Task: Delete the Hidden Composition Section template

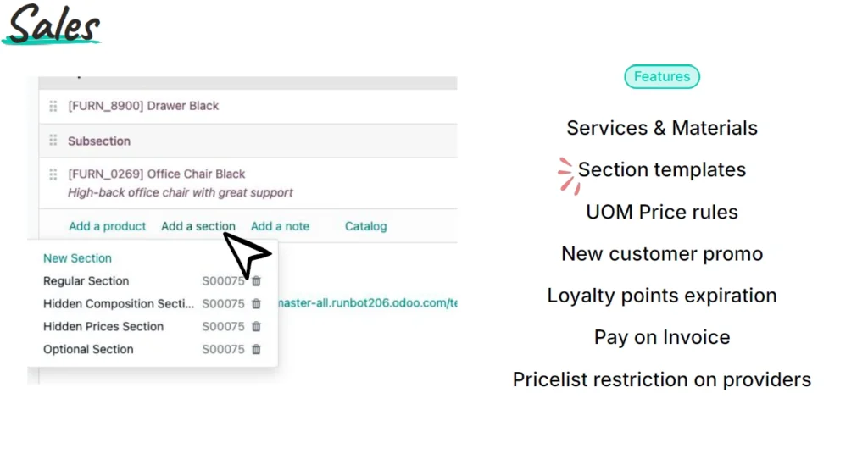Action: tap(256, 304)
